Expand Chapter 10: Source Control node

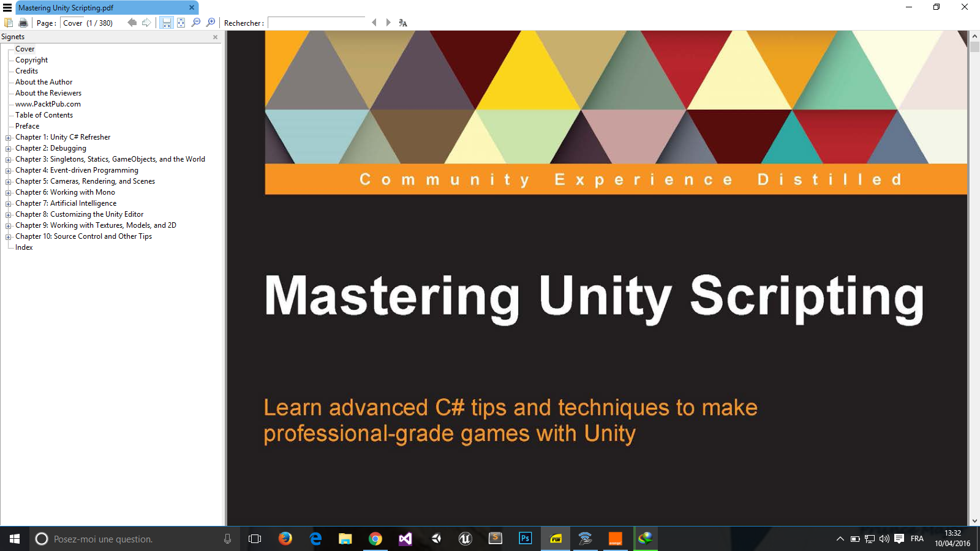(9, 237)
